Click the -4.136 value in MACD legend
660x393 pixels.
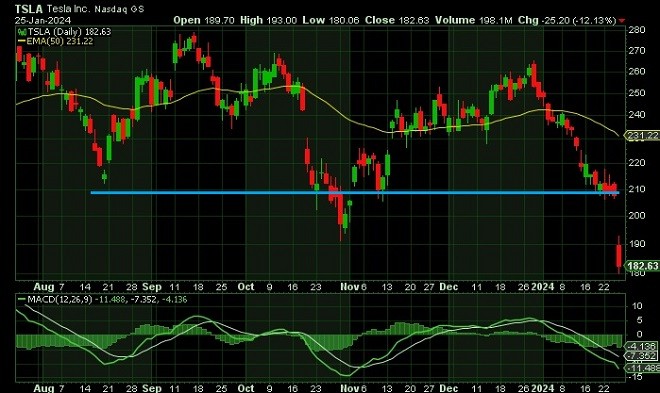tap(174, 300)
